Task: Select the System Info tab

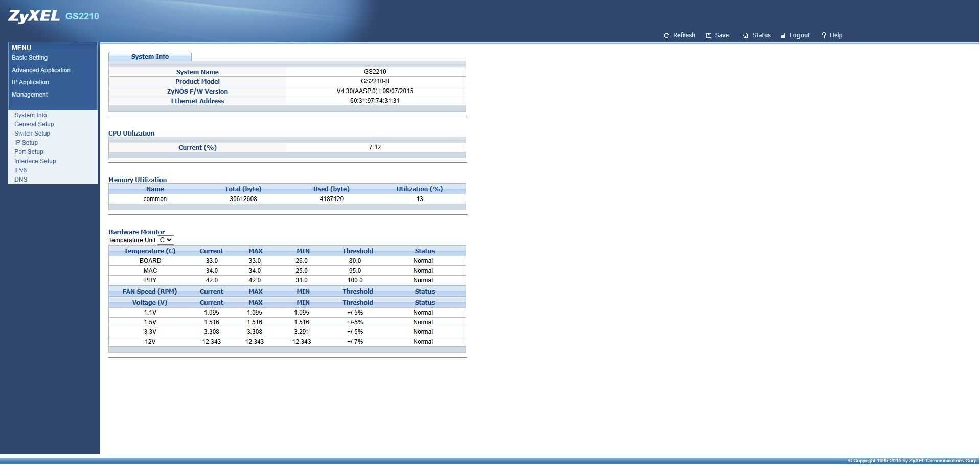Action: click(x=150, y=56)
